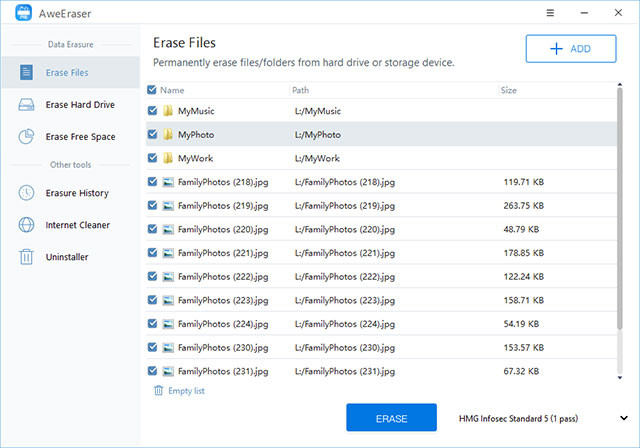640x448 pixels.
Task: Click the Erase Files document icon
Action: pyautogui.click(x=27, y=72)
